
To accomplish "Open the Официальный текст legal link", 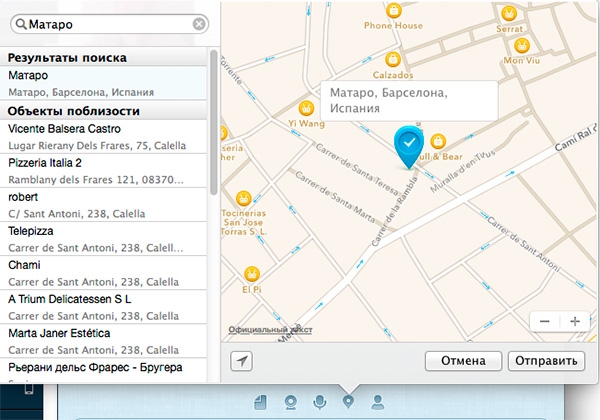I will click(270, 329).
